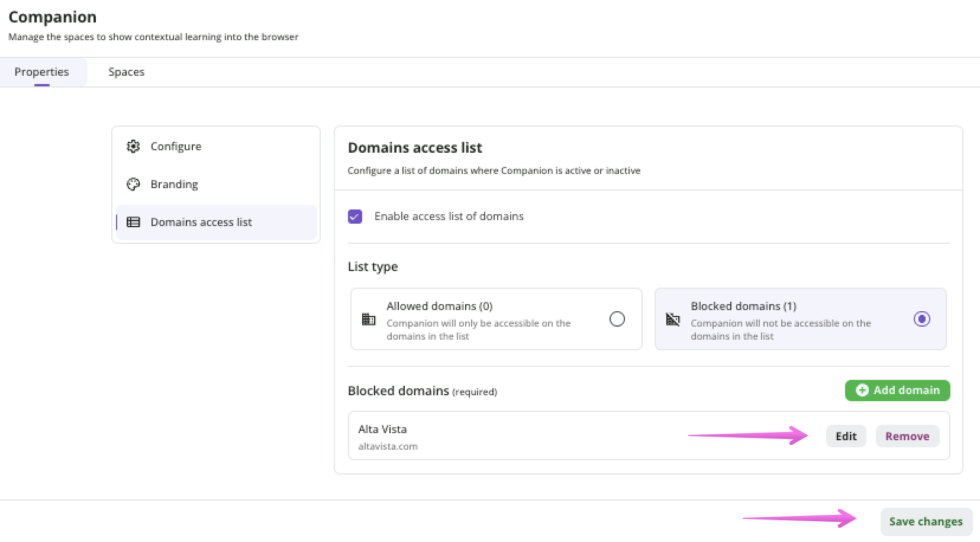
Task: Open the Configure section in sidebar
Action: click(x=176, y=146)
